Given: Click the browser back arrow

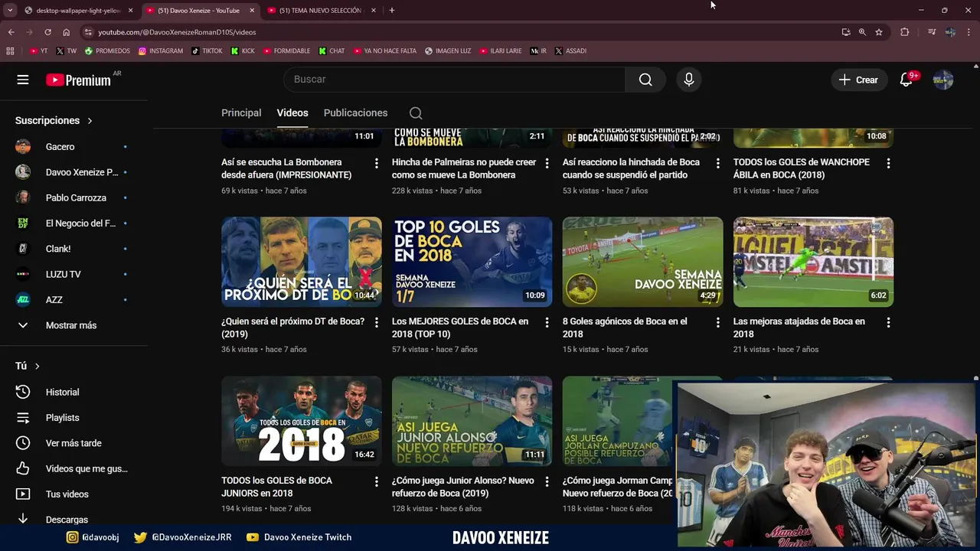Looking at the screenshot, I should (x=11, y=32).
